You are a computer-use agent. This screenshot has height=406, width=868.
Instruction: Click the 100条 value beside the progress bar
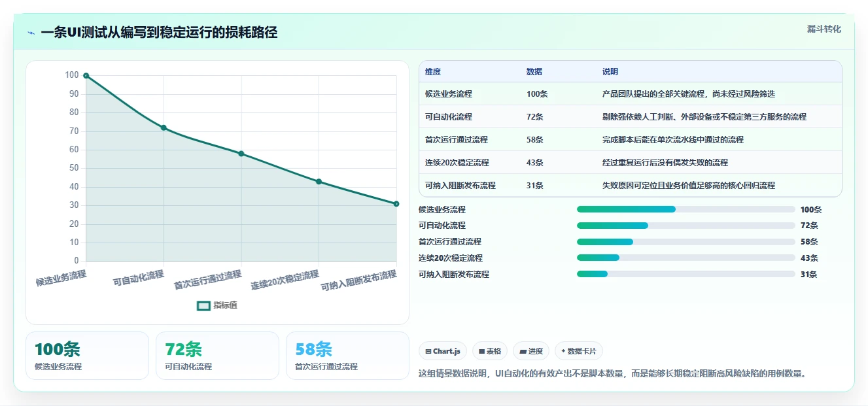pos(811,210)
